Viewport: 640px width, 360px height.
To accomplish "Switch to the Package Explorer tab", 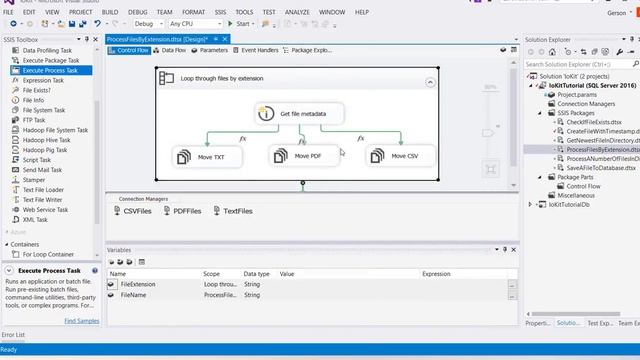I will 307,50.
